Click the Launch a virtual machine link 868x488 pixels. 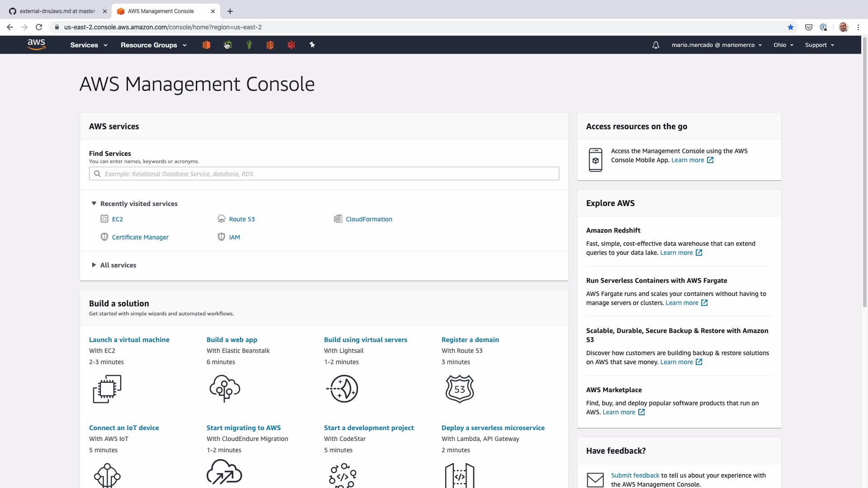coord(129,340)
